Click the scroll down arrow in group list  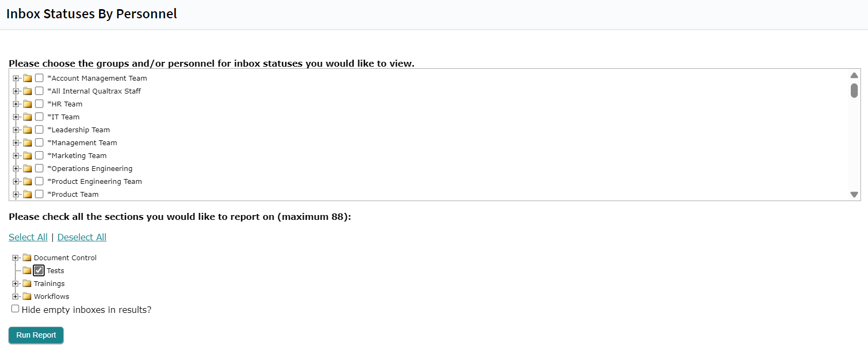854,195
